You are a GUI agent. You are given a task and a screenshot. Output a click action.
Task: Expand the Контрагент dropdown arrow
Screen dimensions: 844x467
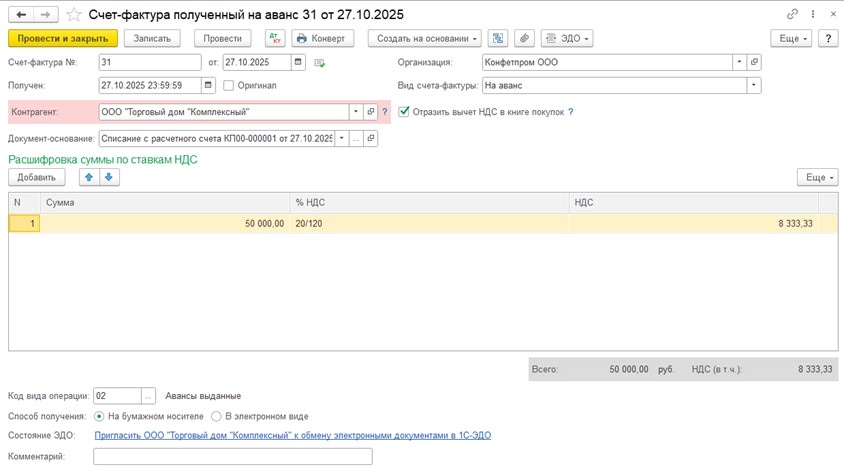pyautogui.click(x=355, y=112)
